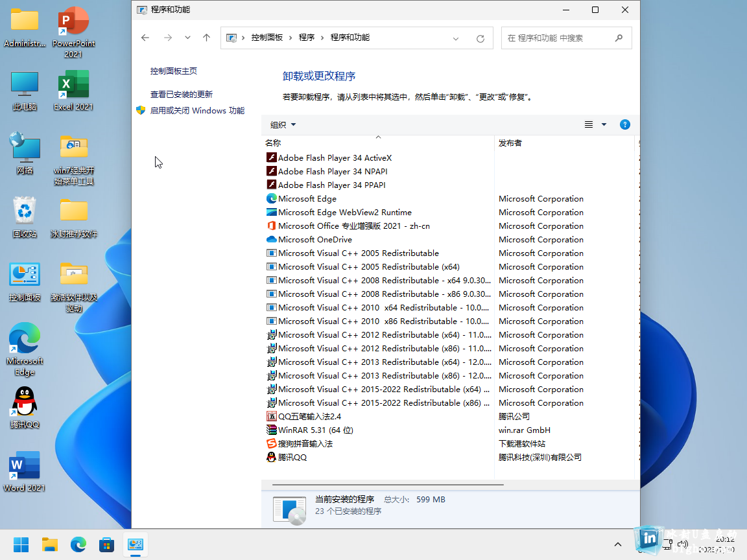Click 程序 breadcrumb in address bar

pyautogui.click(x=306, y=38)
